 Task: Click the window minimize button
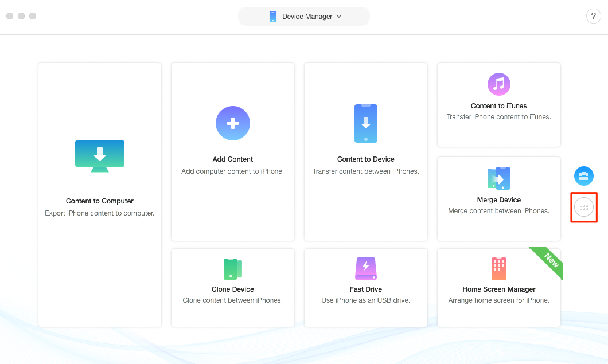[21, 16]
